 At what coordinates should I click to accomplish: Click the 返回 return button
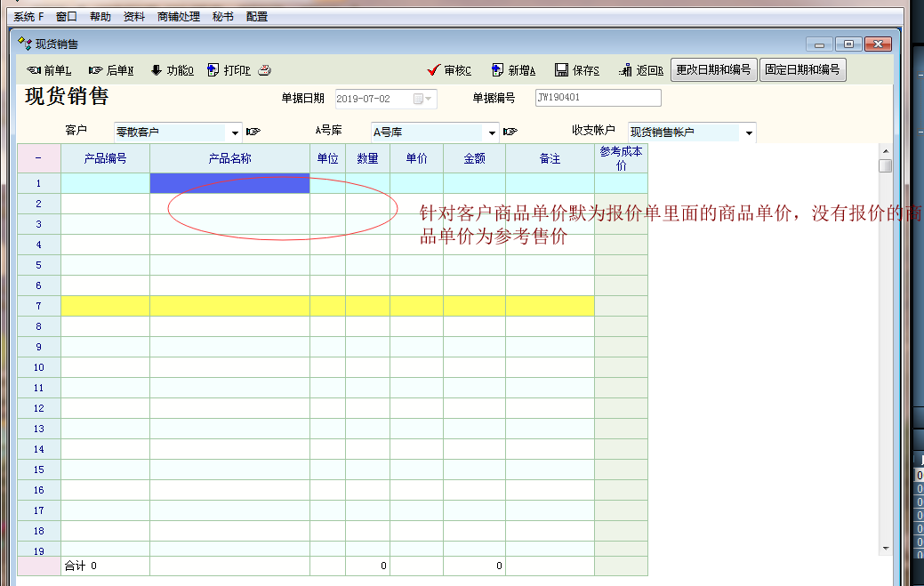pos(639,70)
